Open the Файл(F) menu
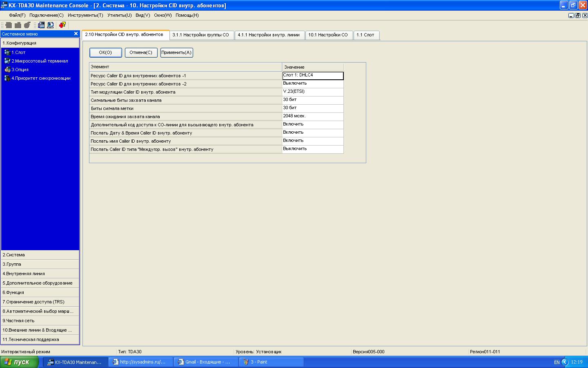Image resolution: width=588 pixels, height=368 pixels. (x=17, y=15)
